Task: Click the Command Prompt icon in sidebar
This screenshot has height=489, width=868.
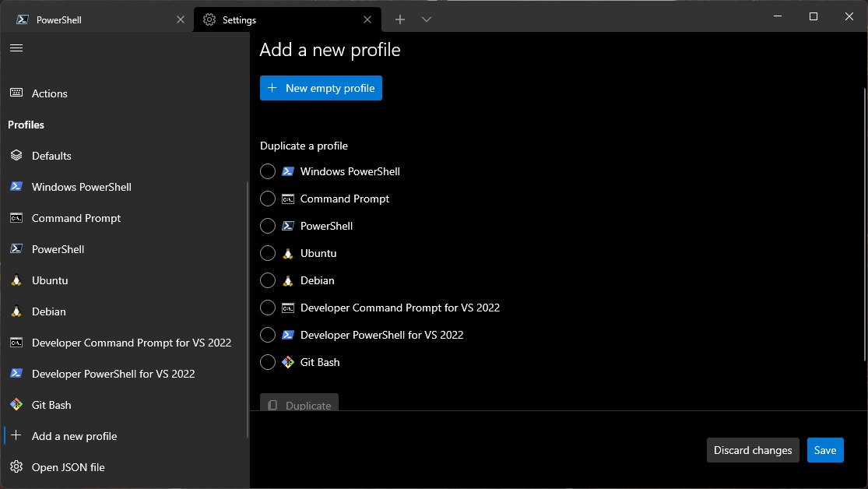Action: pyautogui.click(x=16, y=218)
